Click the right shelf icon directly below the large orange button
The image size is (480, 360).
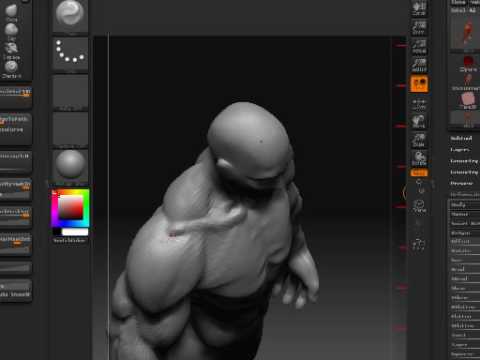419,104
